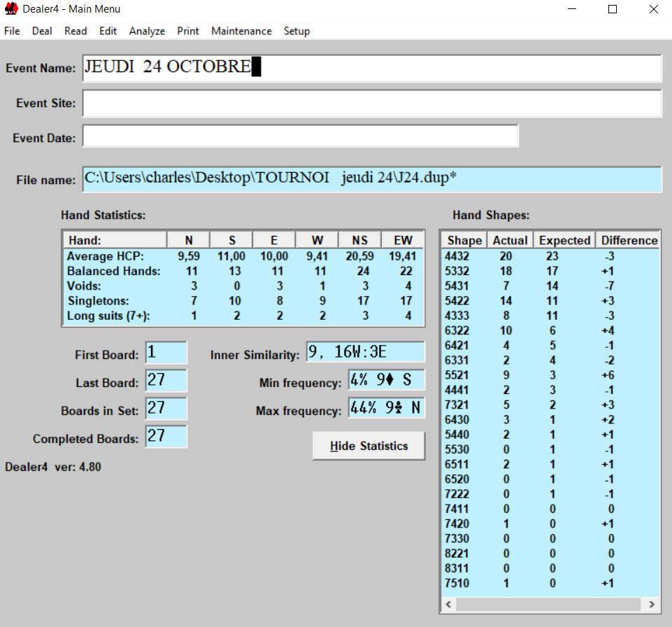Image resolution: width=672 pixels, height=627 pixels.
Task: Click the NS column header in Hand Statistics
Action: 360,240
